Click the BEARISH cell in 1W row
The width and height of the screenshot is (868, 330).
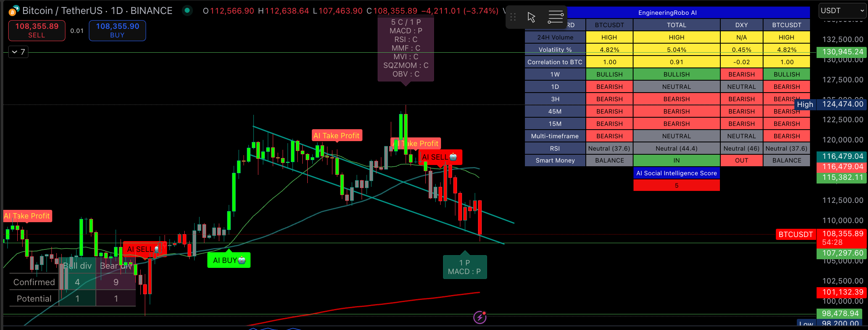click(x=742, y=74)
